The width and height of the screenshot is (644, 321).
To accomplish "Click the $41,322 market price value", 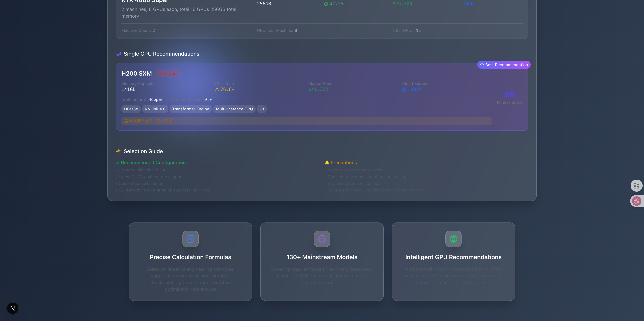I will (x=318, y=89).
